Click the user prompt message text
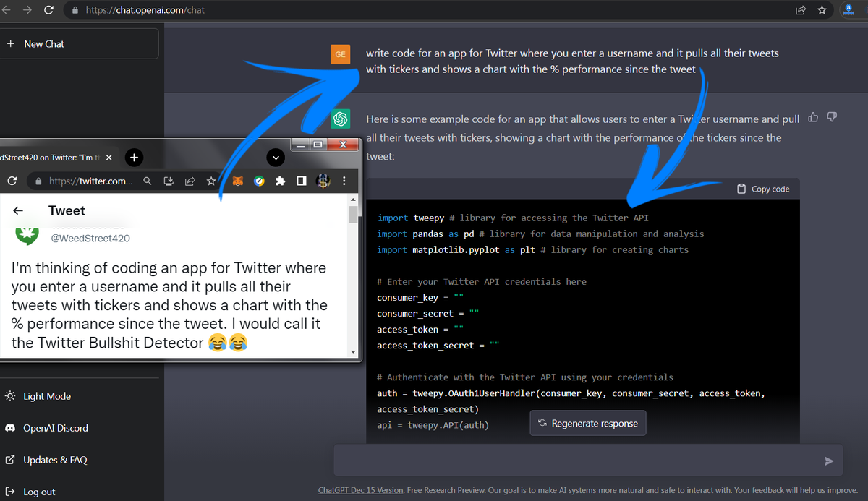868x501 pixels. point(572,61)
